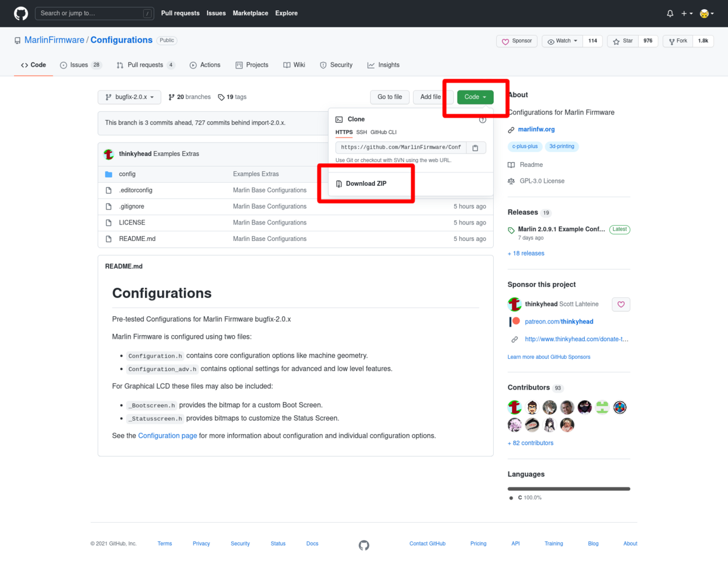Open the README.md file in file list

[137, 239]
